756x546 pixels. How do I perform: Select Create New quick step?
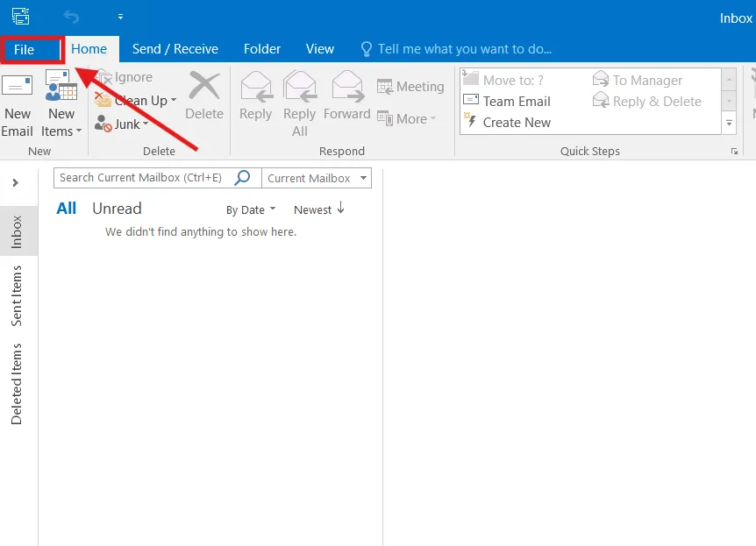516,123
